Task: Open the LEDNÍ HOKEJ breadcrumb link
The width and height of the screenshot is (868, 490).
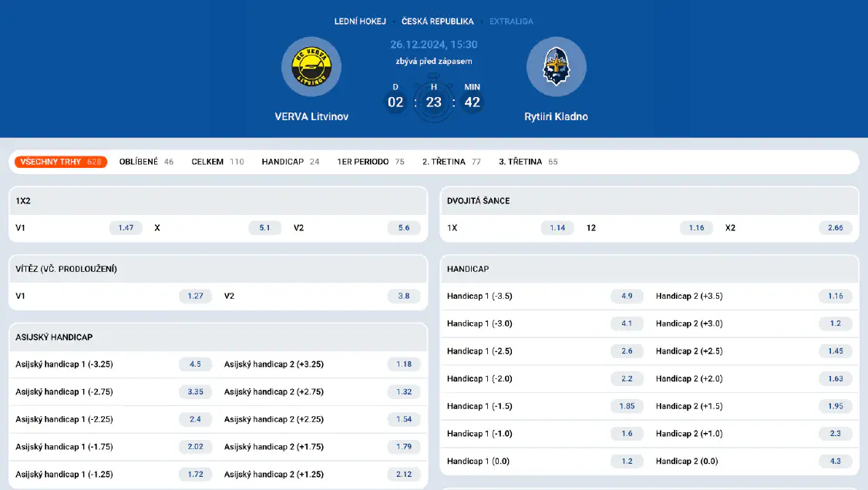Action: coord(360,21)
